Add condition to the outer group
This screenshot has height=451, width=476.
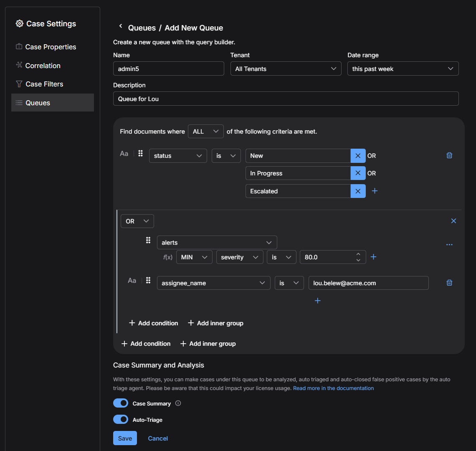[x=146, y=344]
